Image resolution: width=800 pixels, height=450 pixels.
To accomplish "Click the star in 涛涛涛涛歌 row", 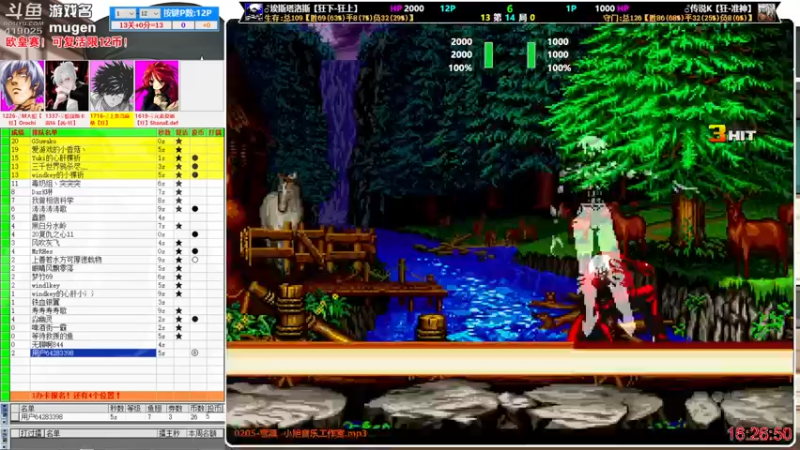I will 179,209.
